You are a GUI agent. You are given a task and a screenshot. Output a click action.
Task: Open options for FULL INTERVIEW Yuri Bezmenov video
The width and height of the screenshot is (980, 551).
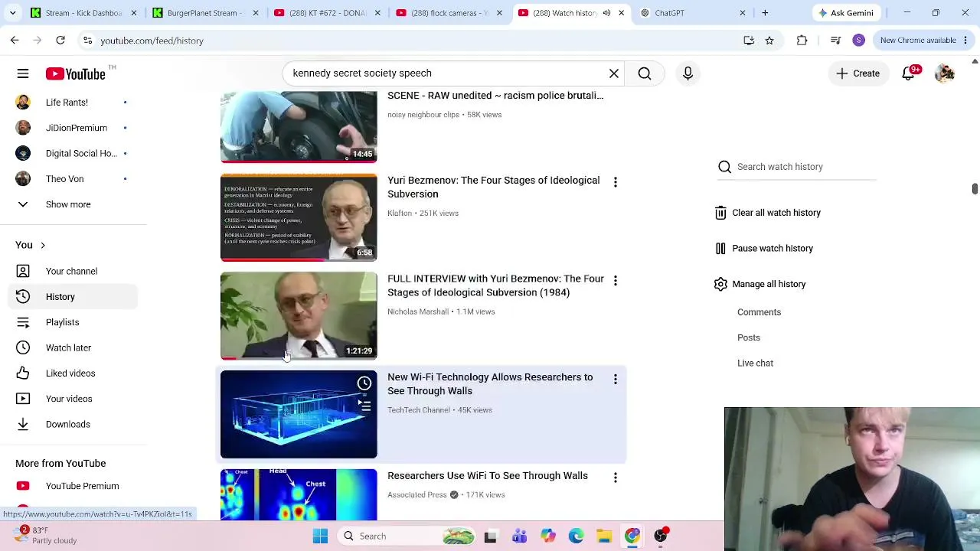pyautogui.click(x=615, y=281)
